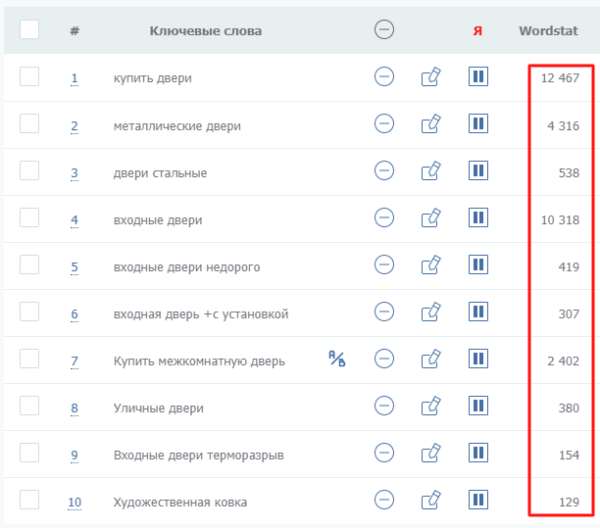Click the minus-words icon for "купить двери"

pyautogui.click(x=384, y=77)
